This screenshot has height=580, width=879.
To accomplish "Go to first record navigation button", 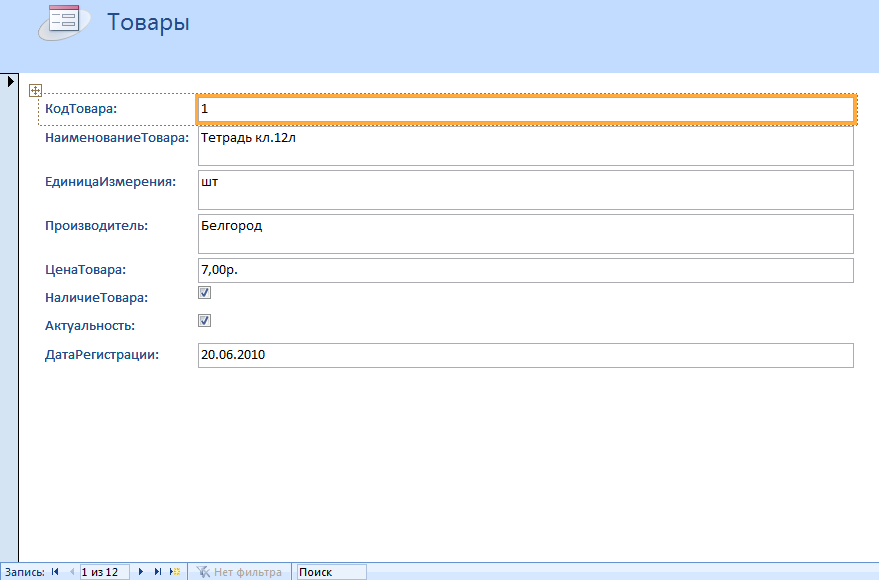I will pos(55,572).
